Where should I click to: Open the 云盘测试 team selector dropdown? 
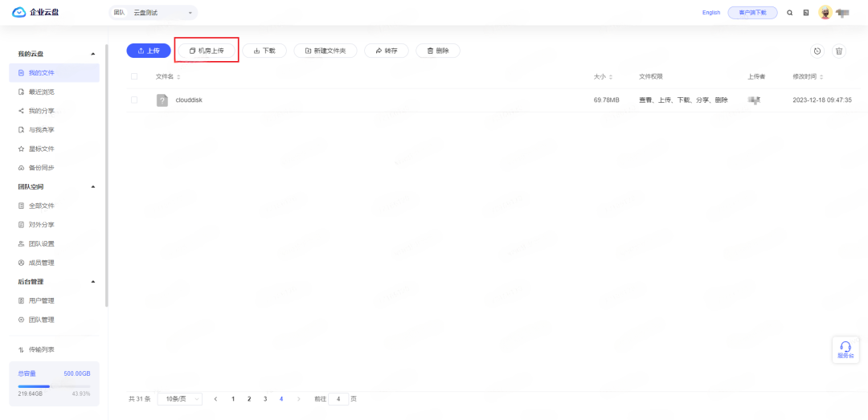coord(154,13)
